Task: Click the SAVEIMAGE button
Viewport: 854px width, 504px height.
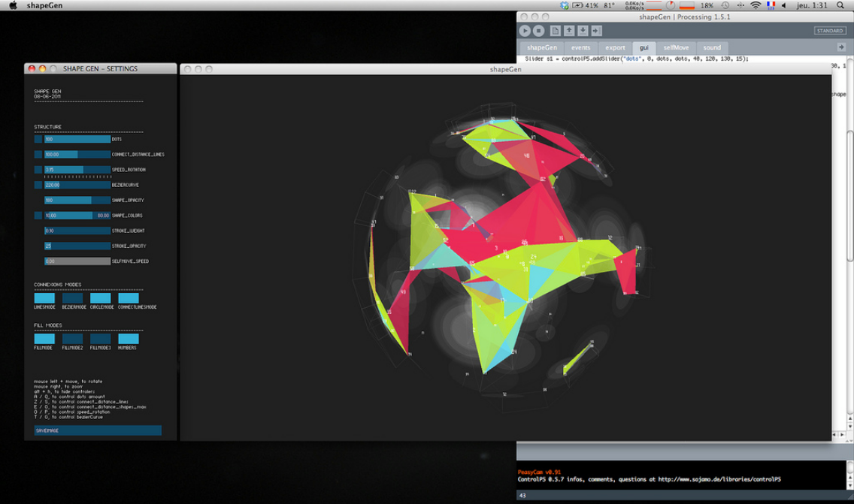Action: [98, 430]
